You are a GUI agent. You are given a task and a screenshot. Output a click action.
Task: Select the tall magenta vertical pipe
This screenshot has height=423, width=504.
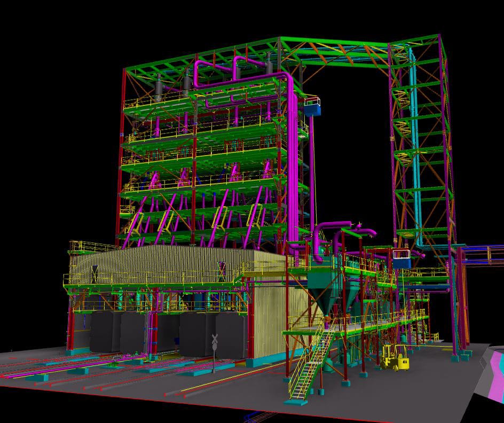tap(293, 160)
